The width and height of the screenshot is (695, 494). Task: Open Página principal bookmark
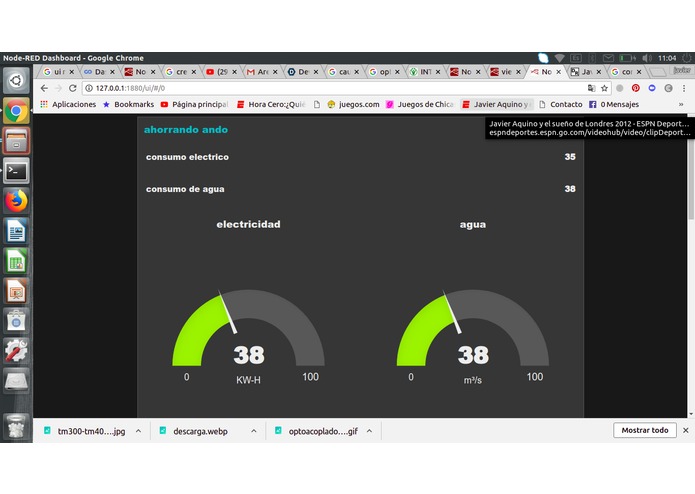pos(195,105)
